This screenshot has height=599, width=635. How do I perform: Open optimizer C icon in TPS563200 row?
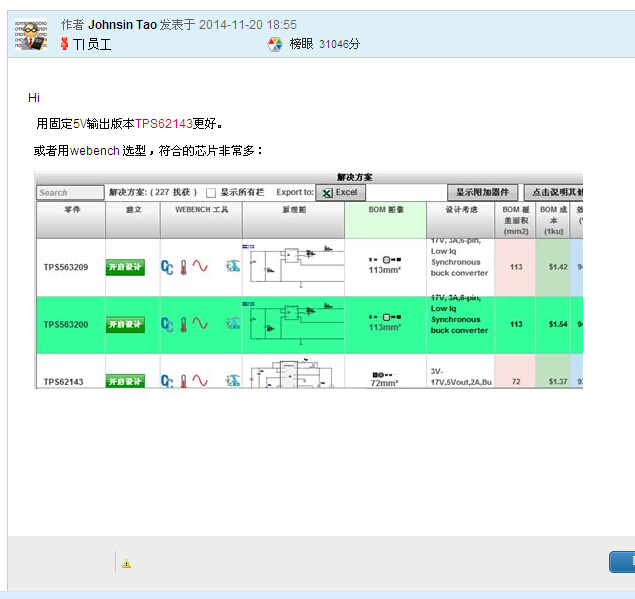(167, 324)
